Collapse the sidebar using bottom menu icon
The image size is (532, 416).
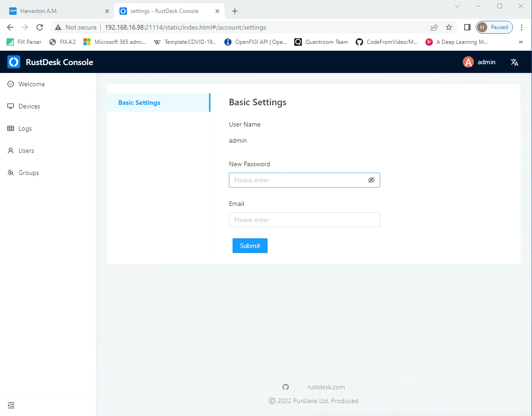coord(11,405)
